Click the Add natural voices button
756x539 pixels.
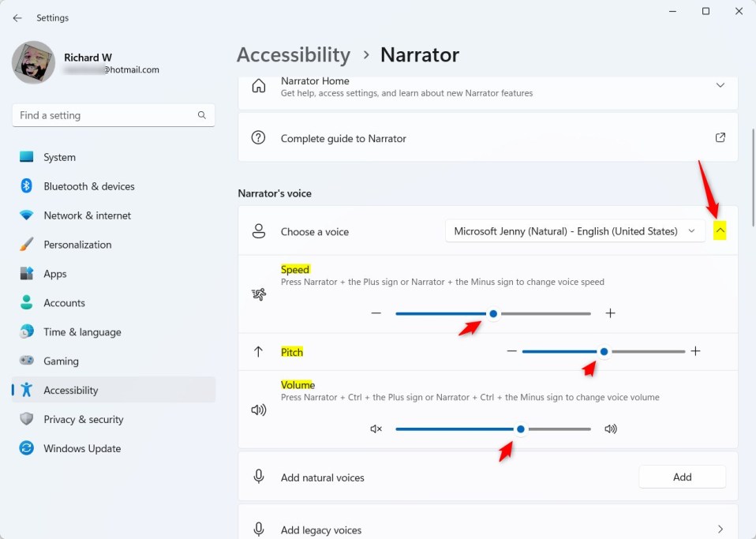point(682,477)
